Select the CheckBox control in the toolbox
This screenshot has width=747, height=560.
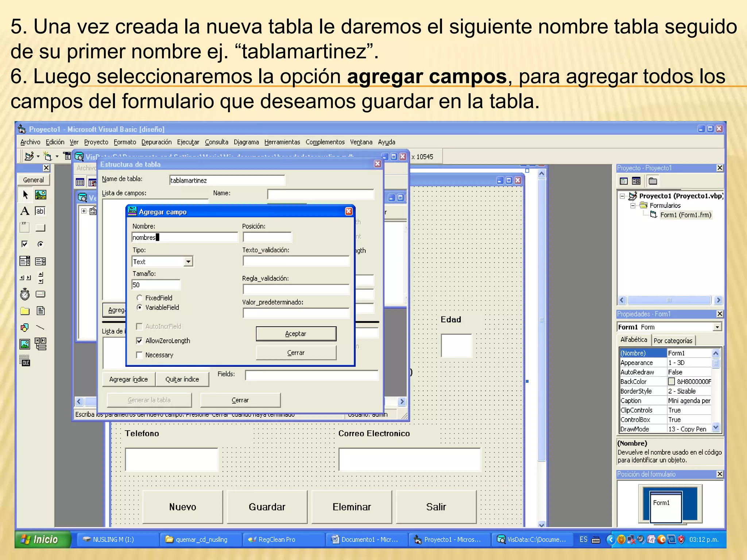point(25,244)
